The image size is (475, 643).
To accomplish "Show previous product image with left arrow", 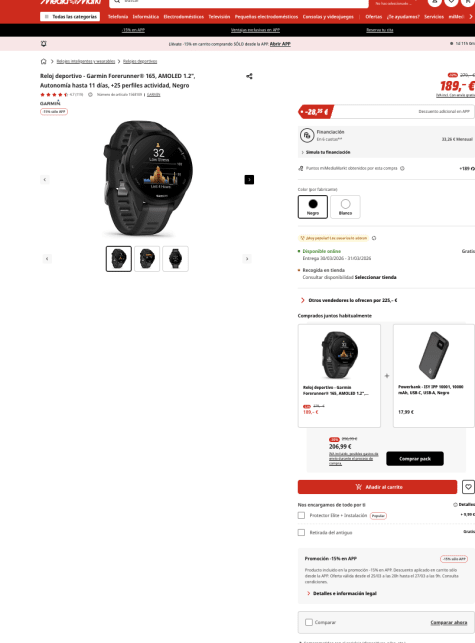I will [x=45, y=180].
